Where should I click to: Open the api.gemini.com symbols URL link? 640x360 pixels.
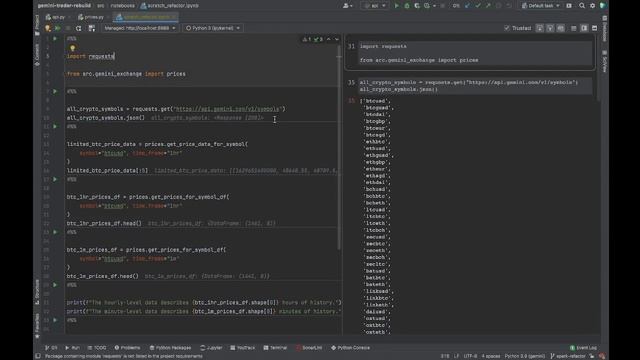(227, 109)
